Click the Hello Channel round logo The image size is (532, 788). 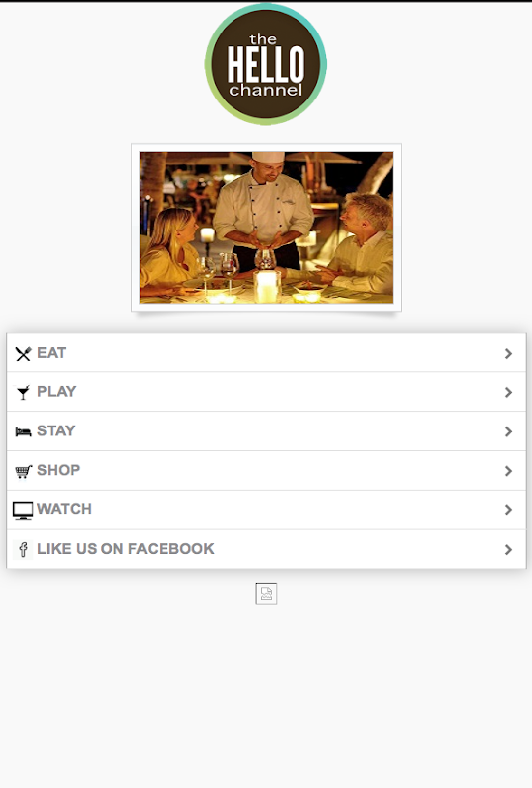click(x=266, y=64)
